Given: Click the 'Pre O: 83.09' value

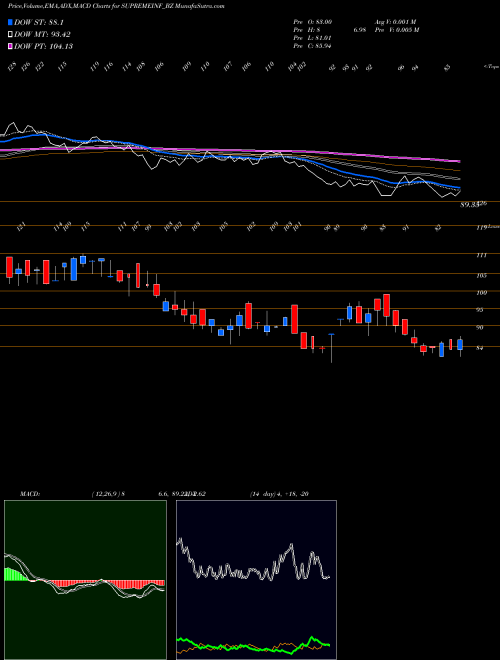Looking at the screenshot, I should coord(312,21).
